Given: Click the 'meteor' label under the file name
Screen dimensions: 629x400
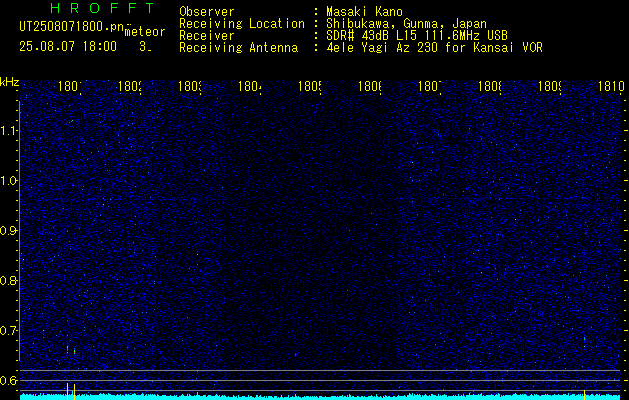Looking at the screenshot, I should (x=145, y=32).
